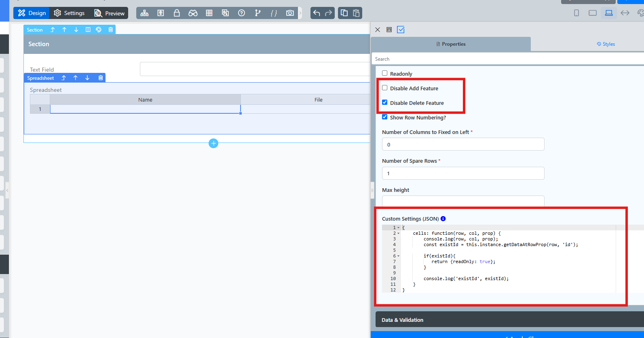644x338 pixels.
Task: Click the sitemap tree structure icon
Action: (x=144, y=13)
